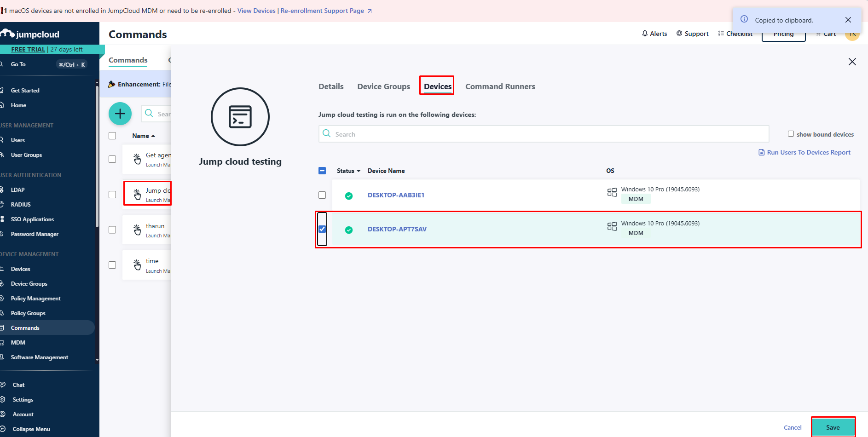The height and width of the screenshot is (437, 868).
Task: Sort commands by the Name column
Action: click(x=143, y=136)
